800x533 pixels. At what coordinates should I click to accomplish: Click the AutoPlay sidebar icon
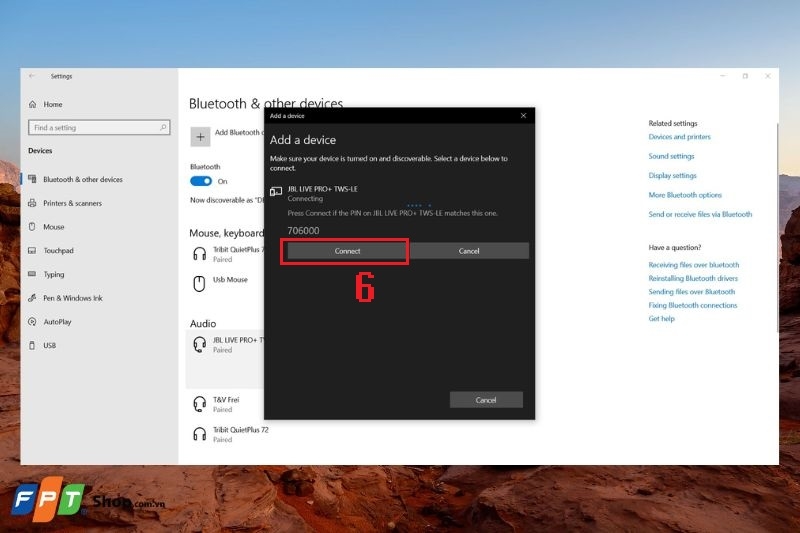coord(33,321)
